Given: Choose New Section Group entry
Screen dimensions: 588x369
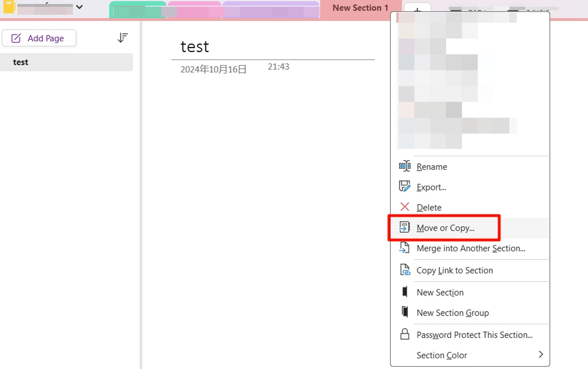Looking at the screenshot, I should 470,313.
